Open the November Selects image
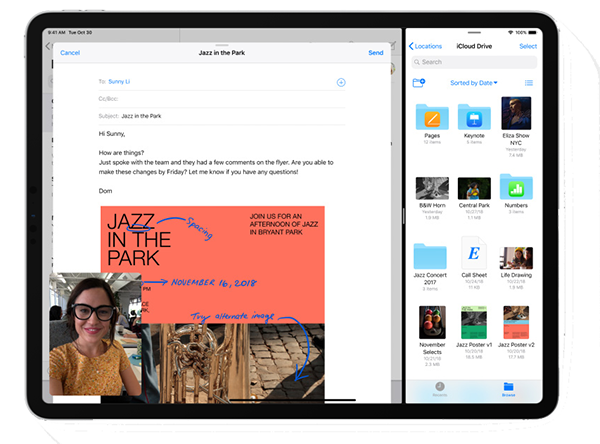Viewport: 600px width, 444px height. coord(432,322)
